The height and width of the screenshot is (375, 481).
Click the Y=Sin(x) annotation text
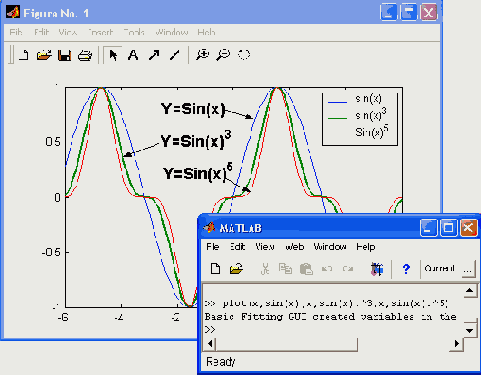tap(193, 109)
